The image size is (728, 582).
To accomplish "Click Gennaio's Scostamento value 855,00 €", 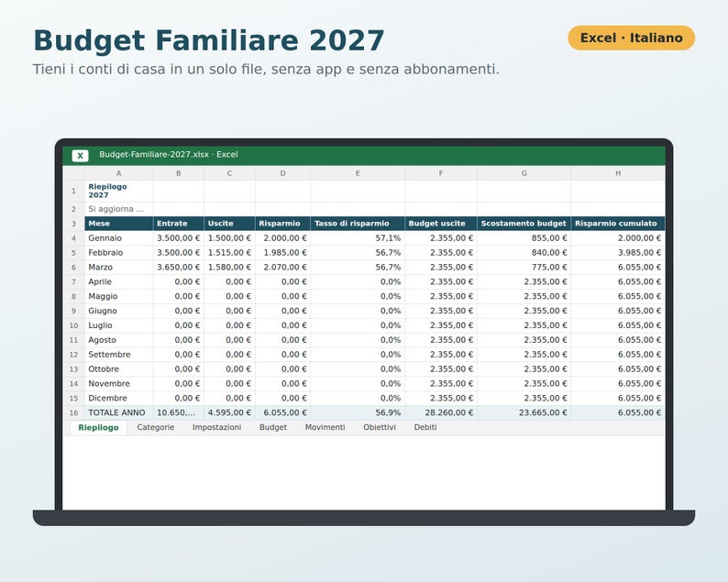I will [524, 238].
